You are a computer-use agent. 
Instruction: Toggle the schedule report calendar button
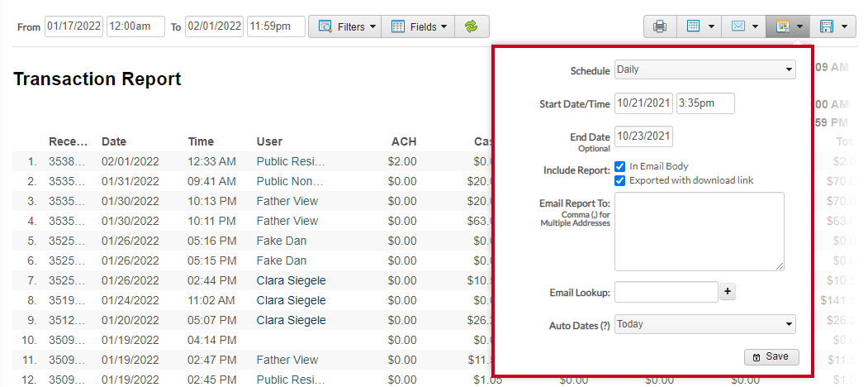pos(788,26)
